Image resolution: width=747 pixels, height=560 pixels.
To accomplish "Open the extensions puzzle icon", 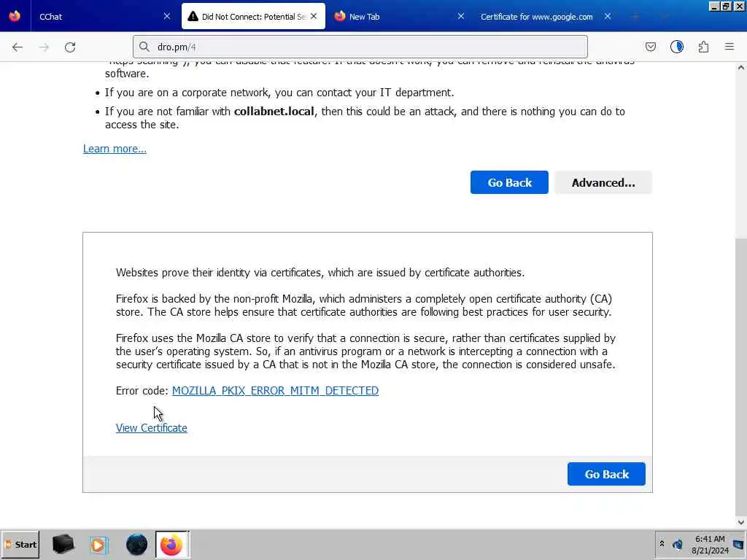I will (x=703, y=47).
